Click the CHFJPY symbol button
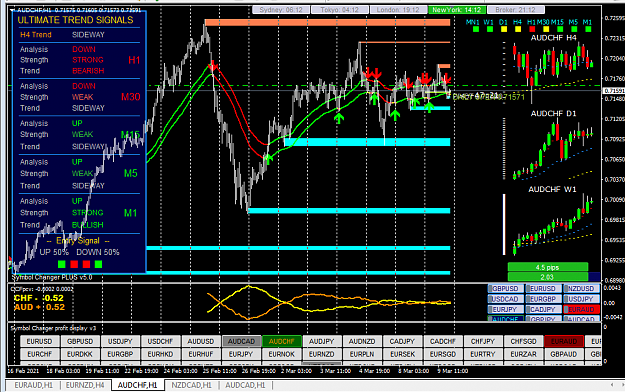This screenshot has height=392, width=625. click(483, 341)
